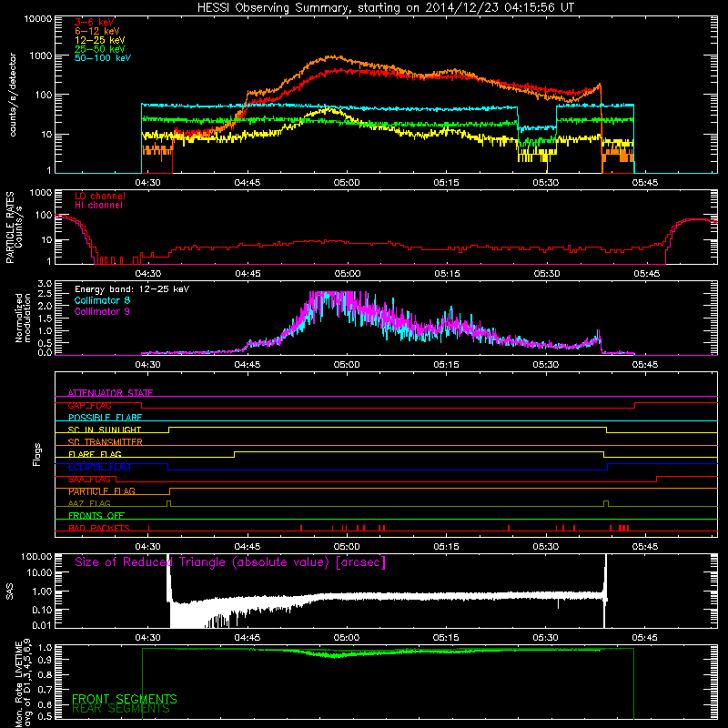728x728 pixels.
Task: Select the blue ECLIPSE_FLAG label
Action: pos(99,467)
